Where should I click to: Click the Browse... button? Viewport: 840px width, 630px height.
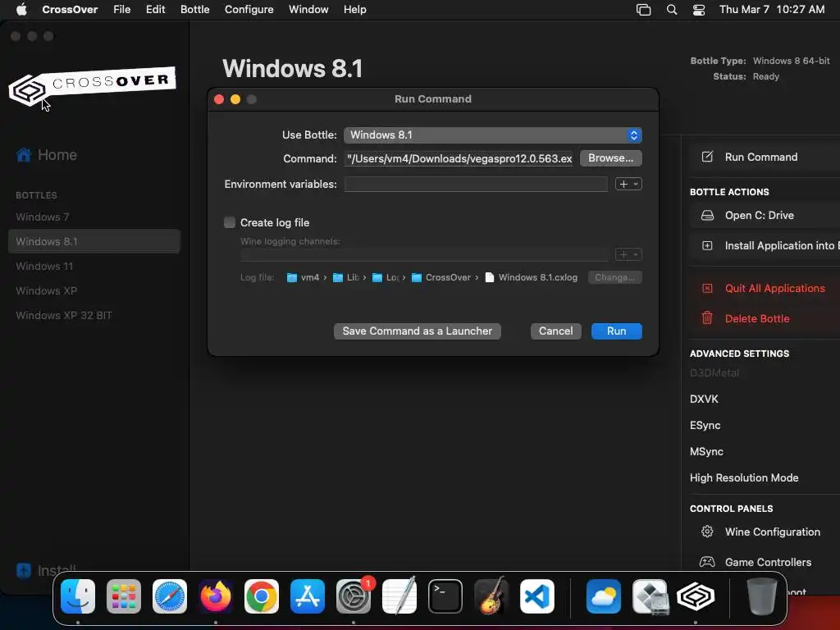point(610,158)
